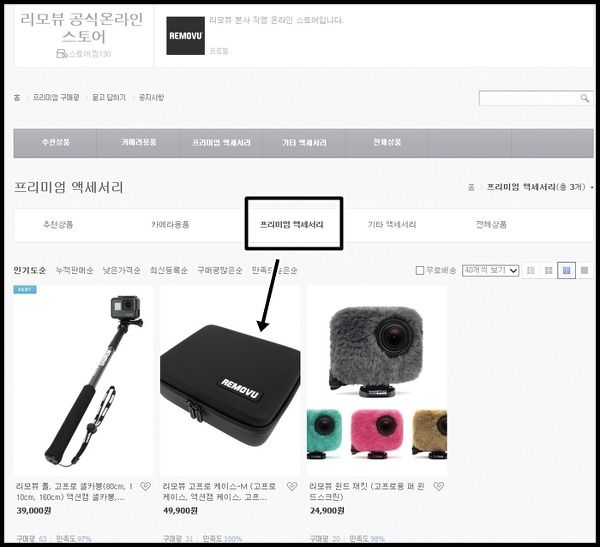The image size is (600, 547).
Task: Enable the 무료배송 free shipping checkbox
Action: pyautogui.click(x=420, y=271)
